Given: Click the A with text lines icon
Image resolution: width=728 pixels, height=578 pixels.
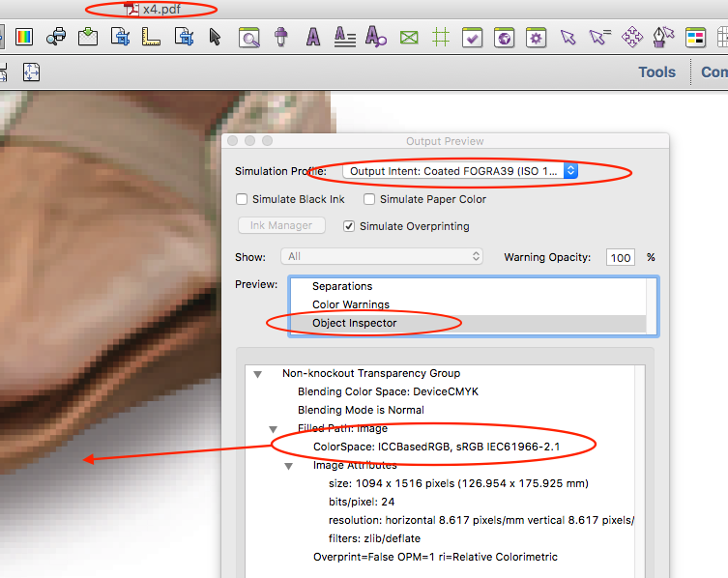Looking at the screenshot, I should [x=345, y=37].
